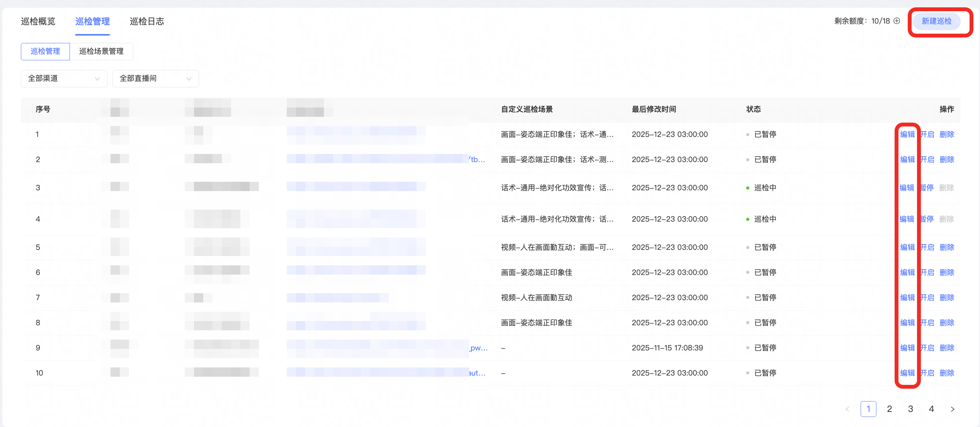Go to page 2
The width and height of the screenshot is (980, 427).
pos(890,409)
